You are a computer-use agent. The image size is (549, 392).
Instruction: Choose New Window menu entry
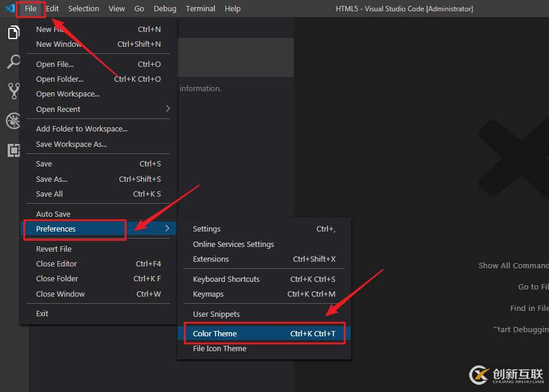(98, 44)
